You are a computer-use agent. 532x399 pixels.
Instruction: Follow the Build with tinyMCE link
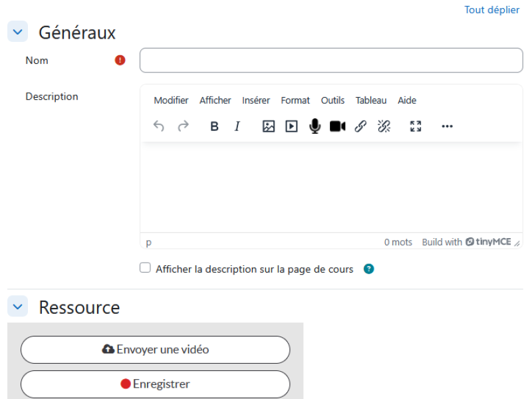tap(467, 242)
